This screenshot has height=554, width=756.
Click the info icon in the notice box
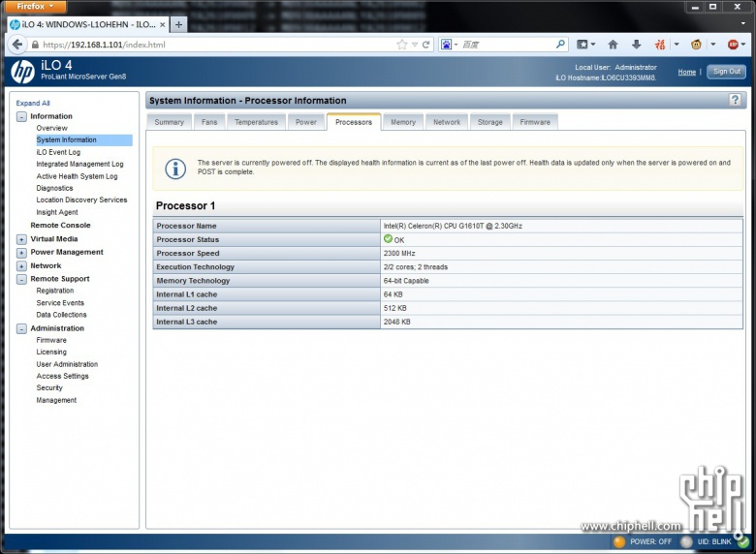[x=175, y=169]
